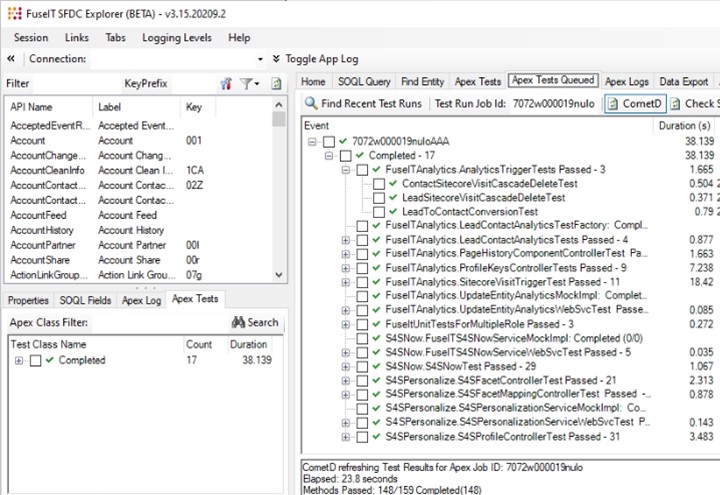Check the S4SNowTest Passed - 29 checkbox

(x=362, y=366)
